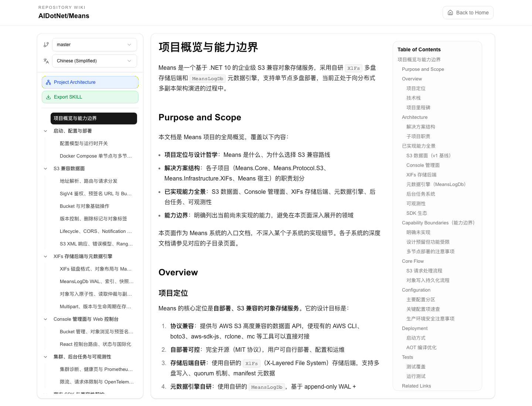The image size is (532, 406).
Task: Click the Back to Home button
Action: (468, 13)
